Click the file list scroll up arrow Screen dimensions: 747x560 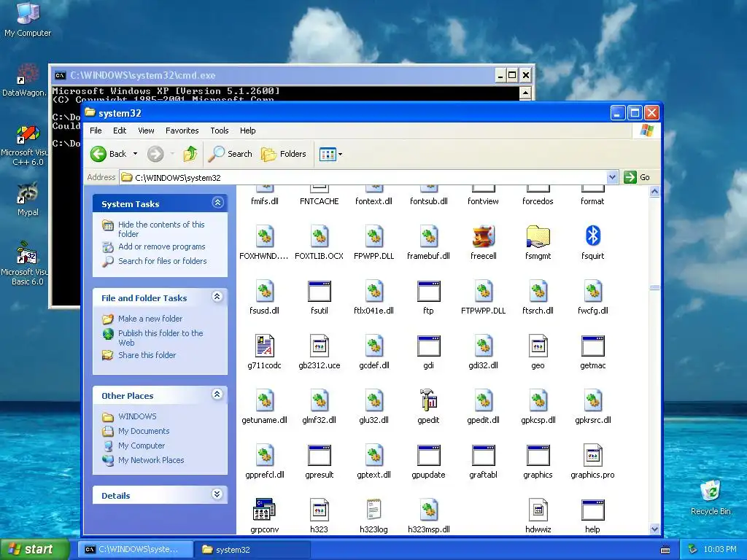(654, 192)
